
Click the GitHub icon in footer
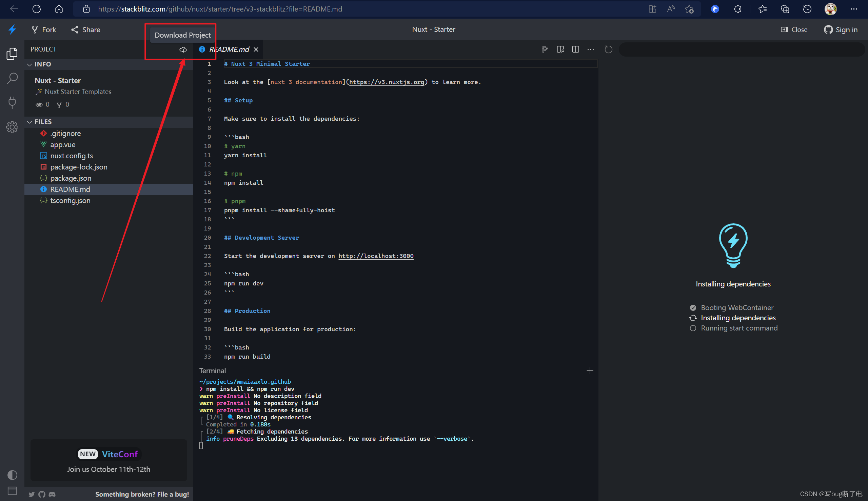(42, 495)
